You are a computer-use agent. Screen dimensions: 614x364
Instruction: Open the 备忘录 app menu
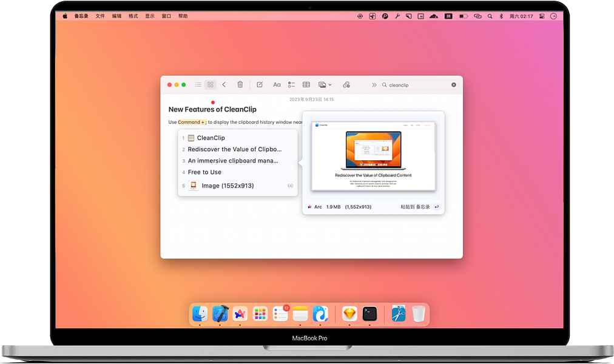click(81, 16)
